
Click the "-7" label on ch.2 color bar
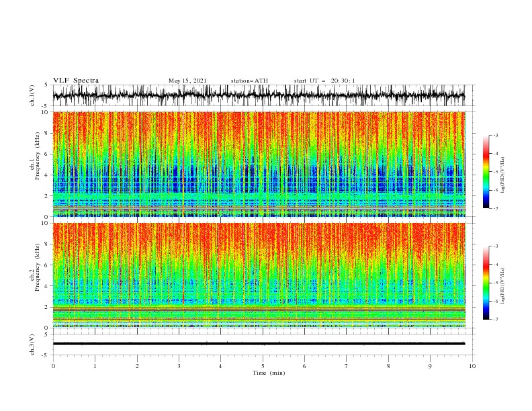coord(496,320)
